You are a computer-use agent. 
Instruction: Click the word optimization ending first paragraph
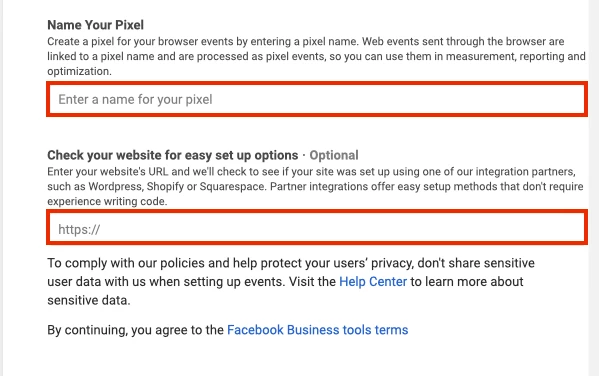tap(79, 71)
